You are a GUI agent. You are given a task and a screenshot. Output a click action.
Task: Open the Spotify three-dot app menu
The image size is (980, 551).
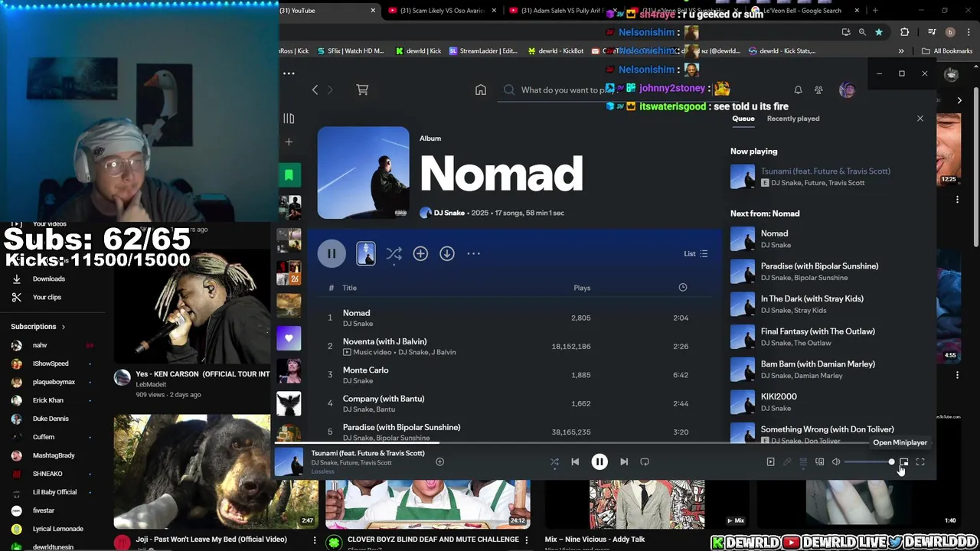[x=289, y=73]
